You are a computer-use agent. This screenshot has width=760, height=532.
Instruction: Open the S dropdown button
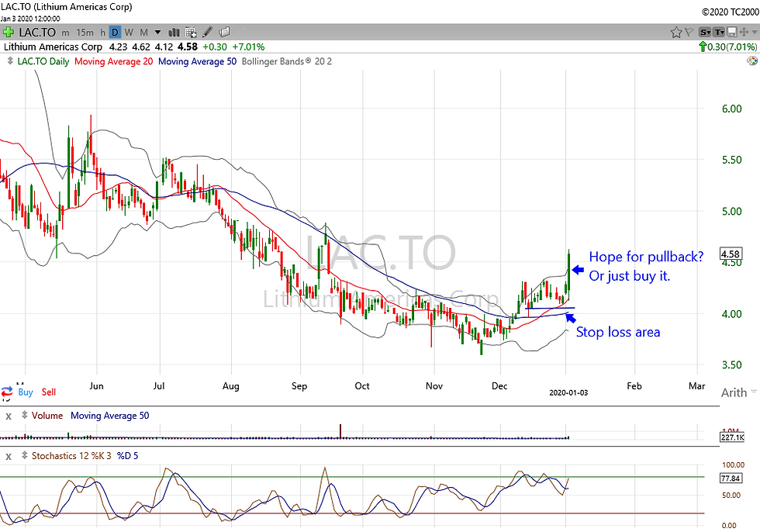coord(705,33)
